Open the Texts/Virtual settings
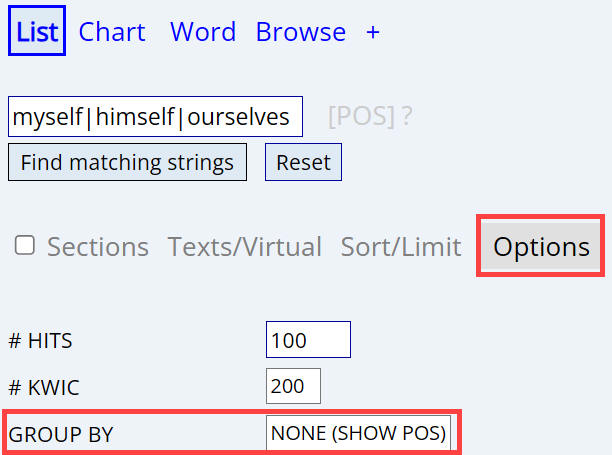This screenshot has width=612, height=455. [245, 247]
